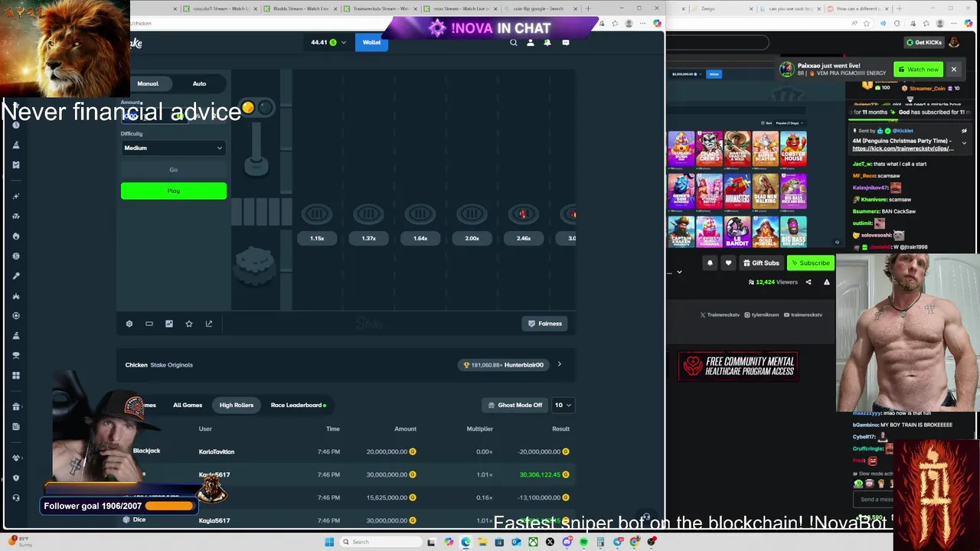Open Windows Start menu

tap(329, 542)
